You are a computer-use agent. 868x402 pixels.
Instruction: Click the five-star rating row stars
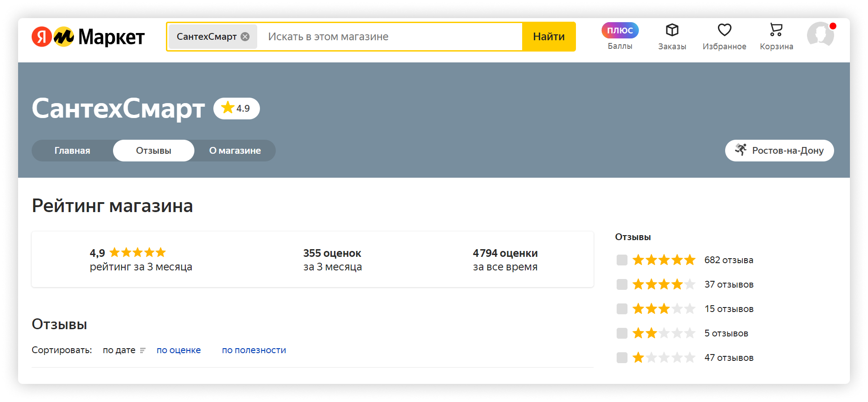coord(664,260)
